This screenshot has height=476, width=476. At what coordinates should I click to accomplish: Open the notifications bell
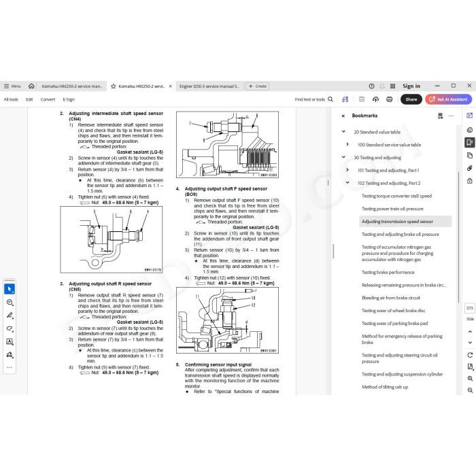point(382,86)
